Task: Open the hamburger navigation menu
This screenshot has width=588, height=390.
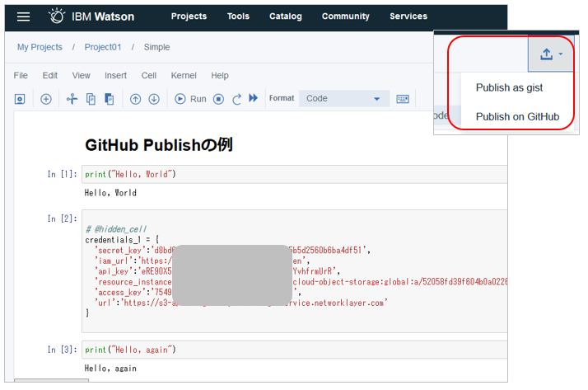Action: coord(23,16)
